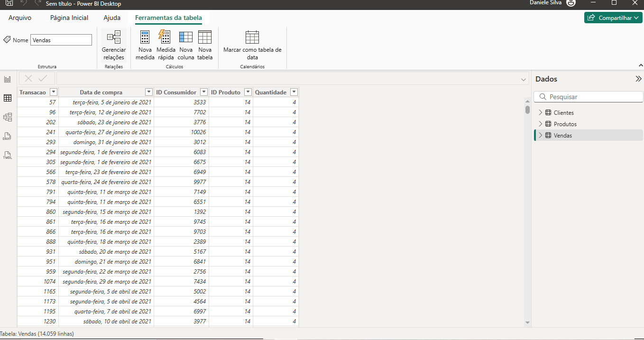
Task: Expand the formula bar chevron
Action: coord(524,79)
